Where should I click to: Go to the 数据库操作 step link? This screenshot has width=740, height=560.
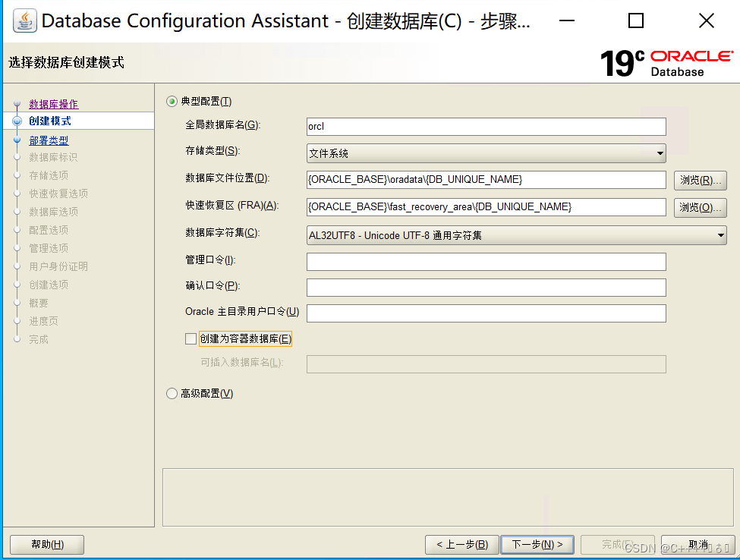(53, 104)
